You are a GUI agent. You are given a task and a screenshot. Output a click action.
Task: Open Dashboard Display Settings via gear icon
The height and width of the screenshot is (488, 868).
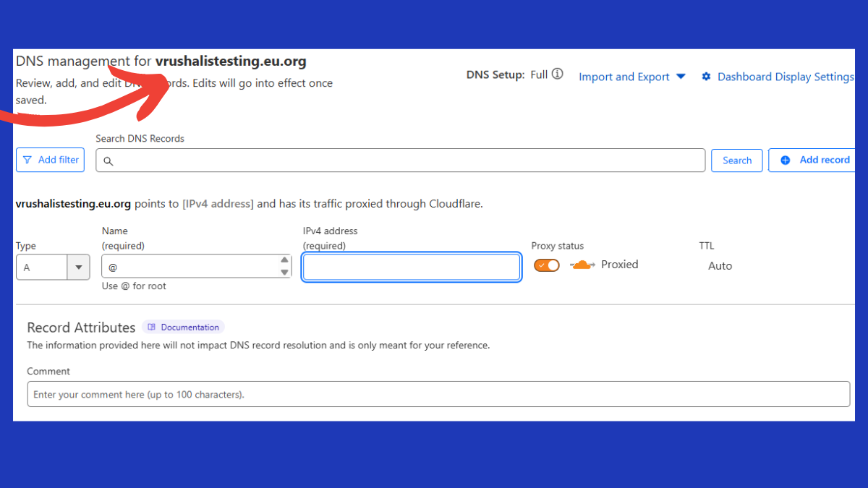pyautogui.click(x=706, y=76)
